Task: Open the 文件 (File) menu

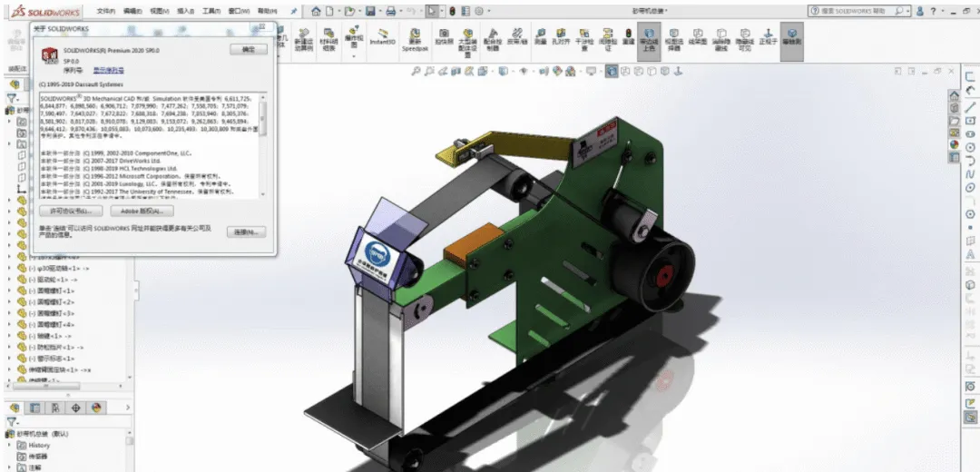Action: point(107,11)
